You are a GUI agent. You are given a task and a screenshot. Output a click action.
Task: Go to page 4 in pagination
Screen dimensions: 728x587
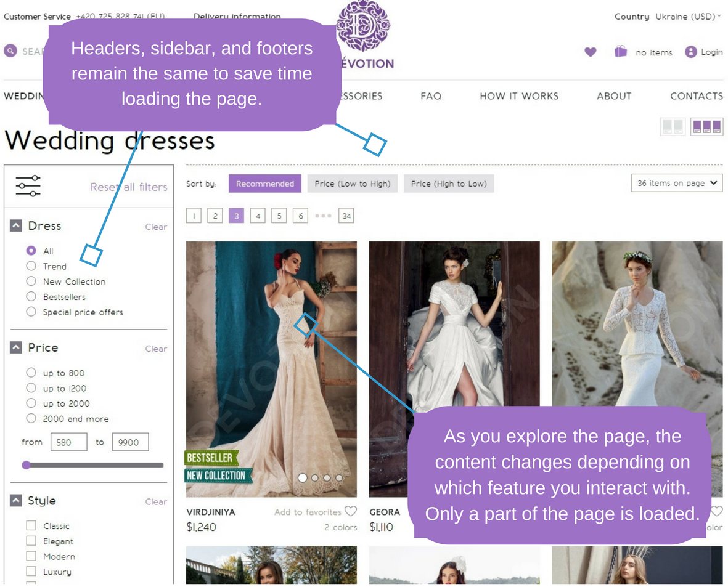[258, 216]
